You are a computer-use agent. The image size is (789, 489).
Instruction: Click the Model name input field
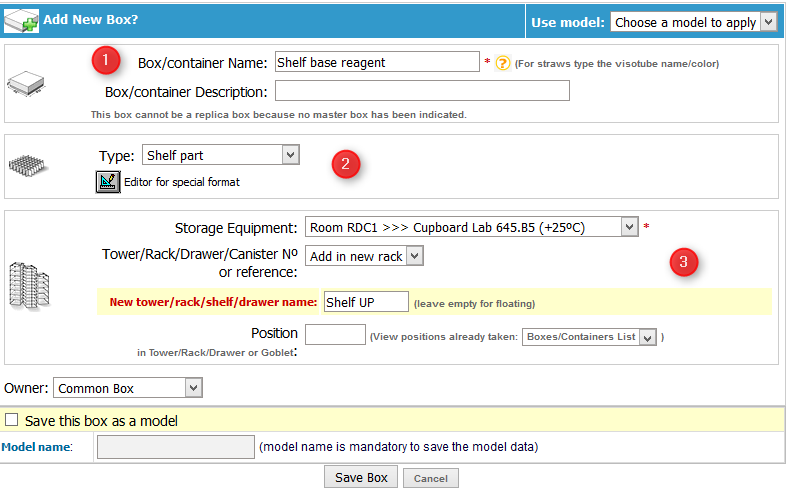coord(176,447)
